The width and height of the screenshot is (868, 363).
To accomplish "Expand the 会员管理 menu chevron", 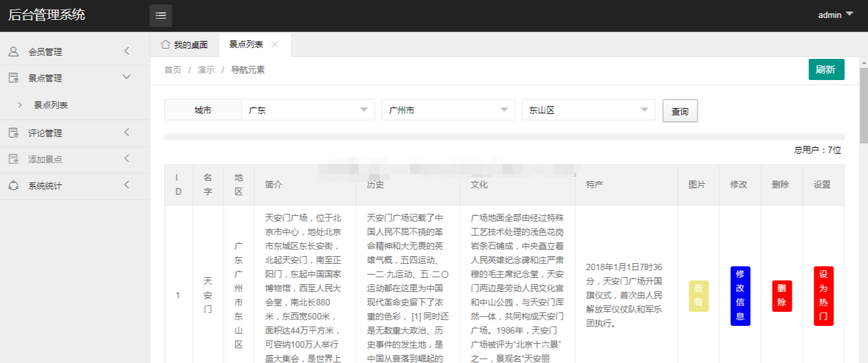I will point(126,51).
